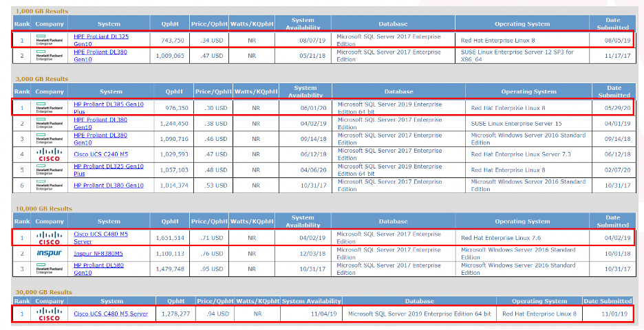This screenshot has width=644, height=330.
Task: Click the 12/03/18 availability date
Action: (312, 254)
